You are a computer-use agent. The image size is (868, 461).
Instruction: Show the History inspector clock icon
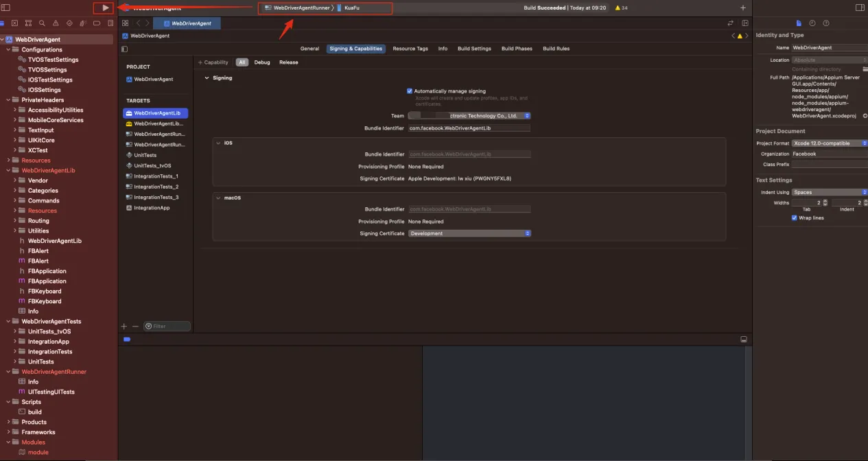click(812, 23)
